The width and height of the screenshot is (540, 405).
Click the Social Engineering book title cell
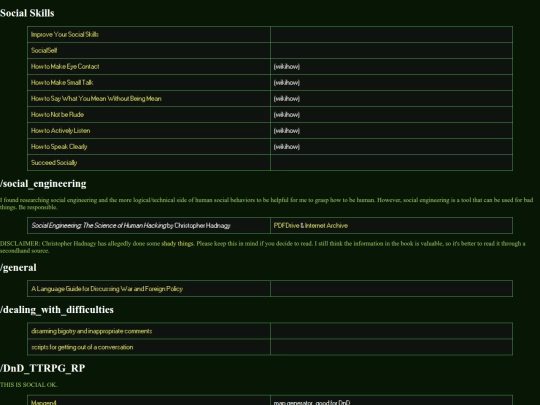coord(149,226)
